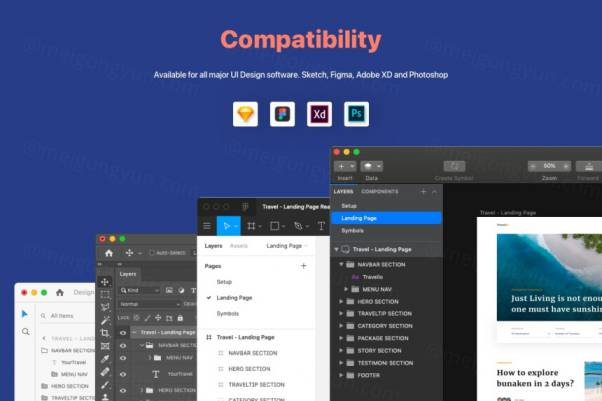Select the Crop tool in Photoshop toolbar
602x401 pixels.
tap(106, 332)
